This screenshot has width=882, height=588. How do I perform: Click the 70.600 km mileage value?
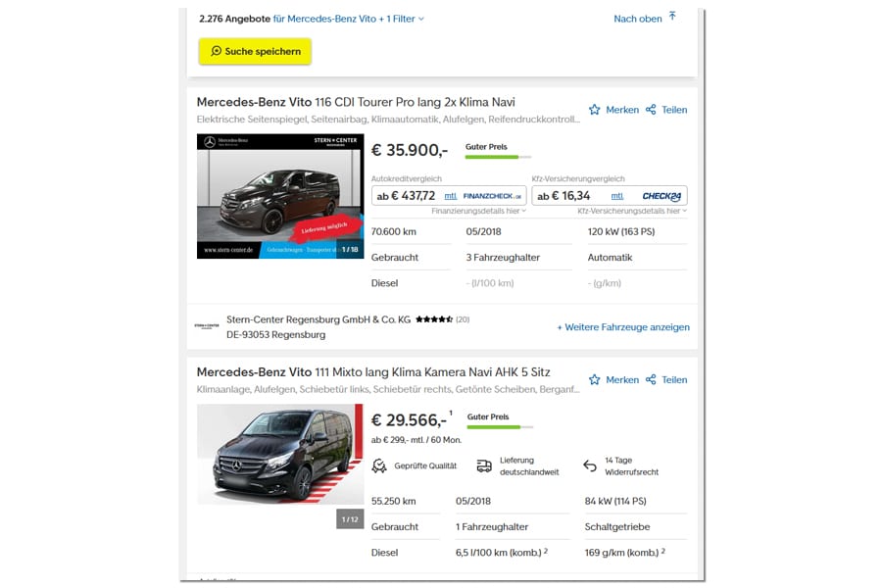(394, 231)
